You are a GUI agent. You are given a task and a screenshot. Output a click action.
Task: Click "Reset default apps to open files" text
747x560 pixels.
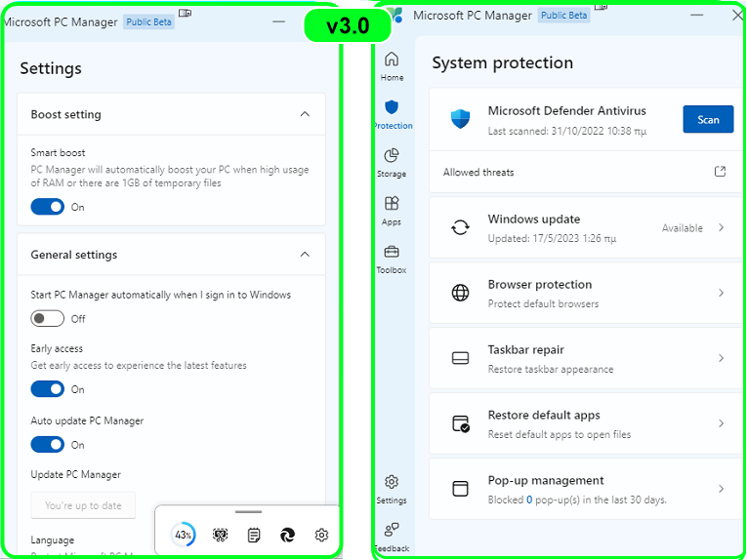[560, 434]
